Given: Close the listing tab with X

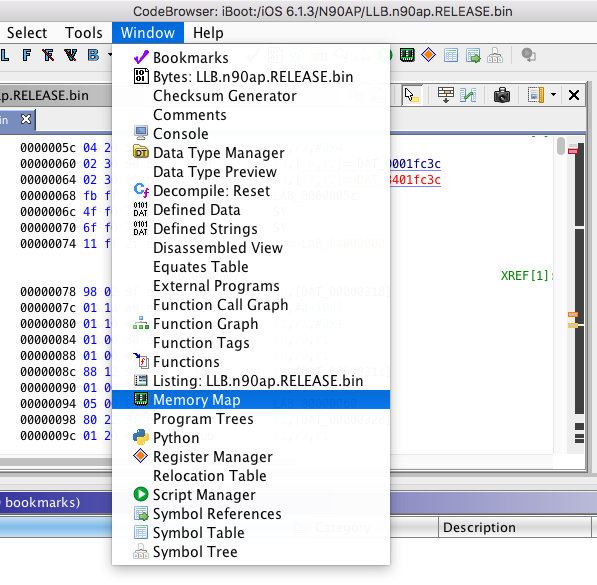Looking at the screenshot, I should click(x=26, y=120).
